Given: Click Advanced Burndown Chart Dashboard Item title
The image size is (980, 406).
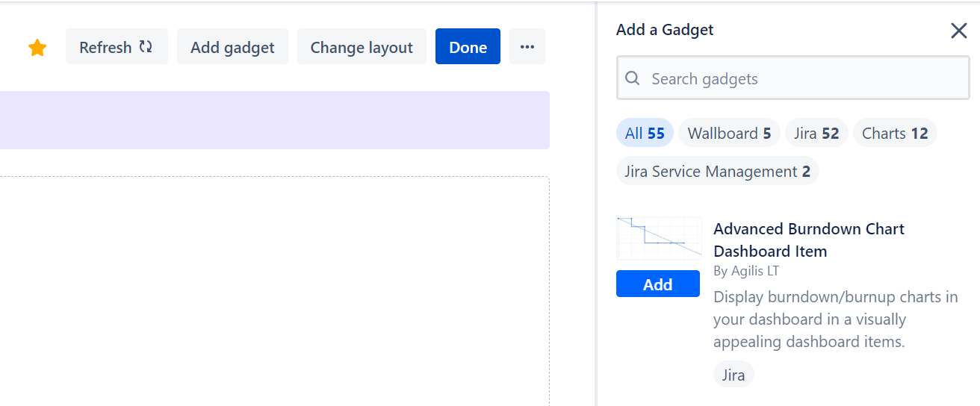Looking at the screenshot, I should pyautogui.click(x=809, y=240).
